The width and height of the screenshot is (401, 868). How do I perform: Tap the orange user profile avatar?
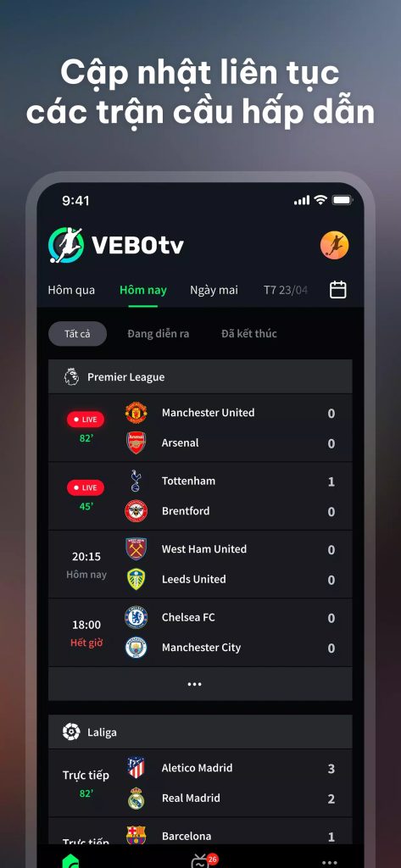pyautogui.click(x=335, y=245)
